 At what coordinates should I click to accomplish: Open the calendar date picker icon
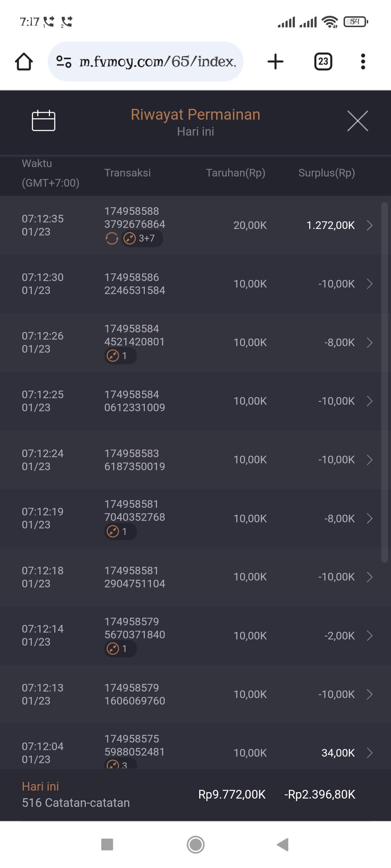[x=43, y=120]
